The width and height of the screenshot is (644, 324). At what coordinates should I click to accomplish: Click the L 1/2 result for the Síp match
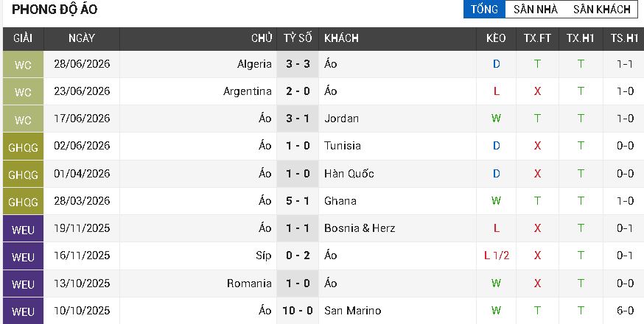pos(496,256)
